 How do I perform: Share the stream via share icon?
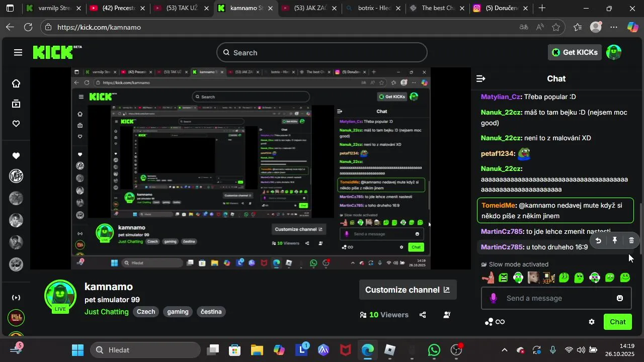click(x=423, y=315)
